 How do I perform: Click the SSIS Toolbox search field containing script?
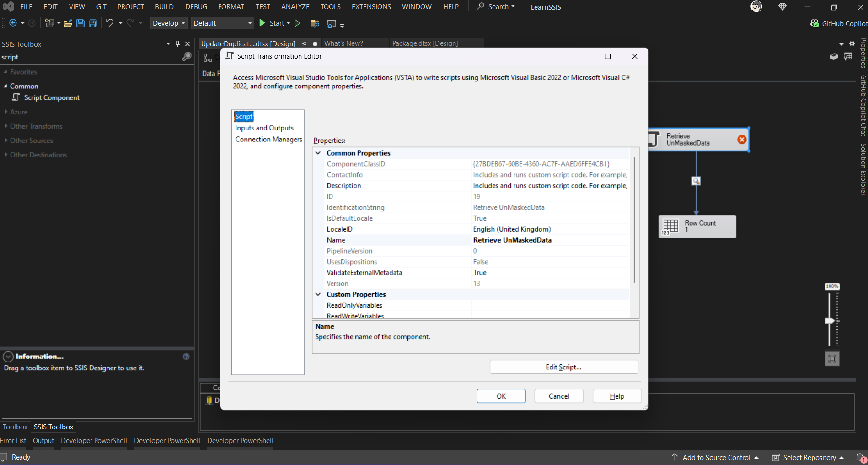click(x=90, y=57)
